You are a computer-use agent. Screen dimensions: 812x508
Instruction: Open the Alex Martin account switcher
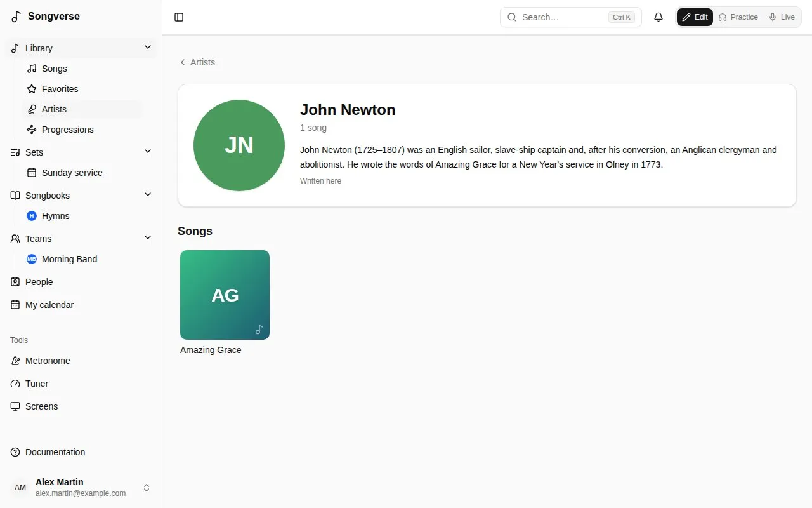(81, 488)
